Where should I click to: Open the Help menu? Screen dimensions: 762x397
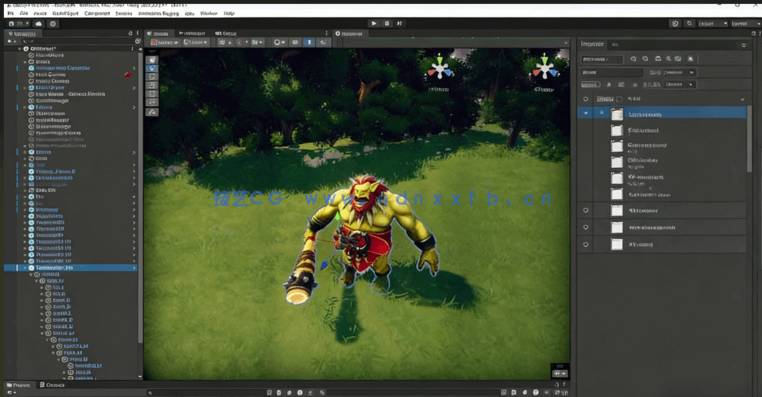(x=229, y=13)
